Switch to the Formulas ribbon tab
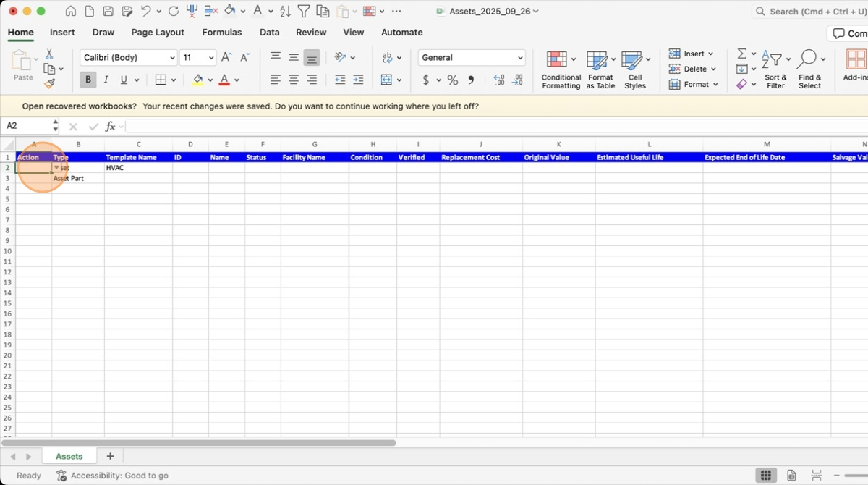Viewport: 868px width, 485px height. coord(221,33)
